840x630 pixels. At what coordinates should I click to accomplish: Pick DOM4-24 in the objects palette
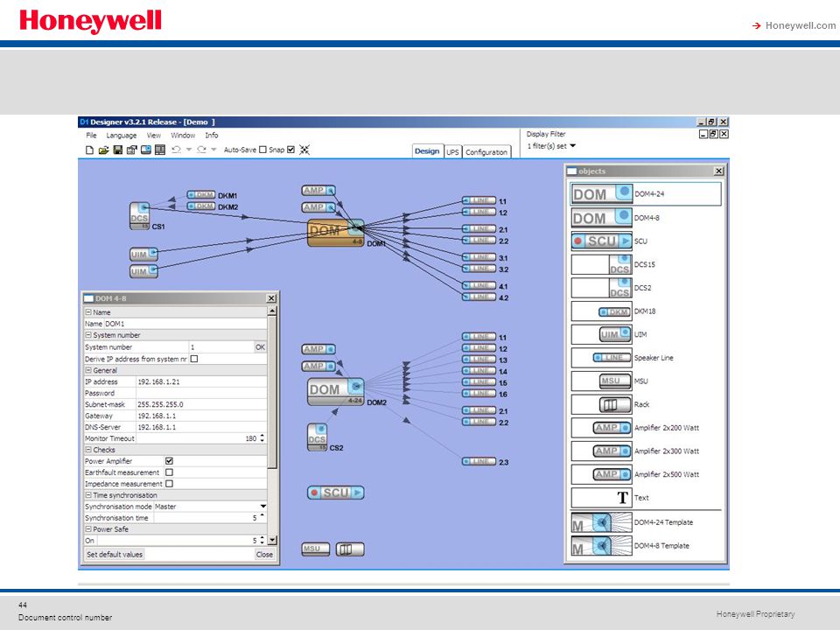(x=646, y=194)
